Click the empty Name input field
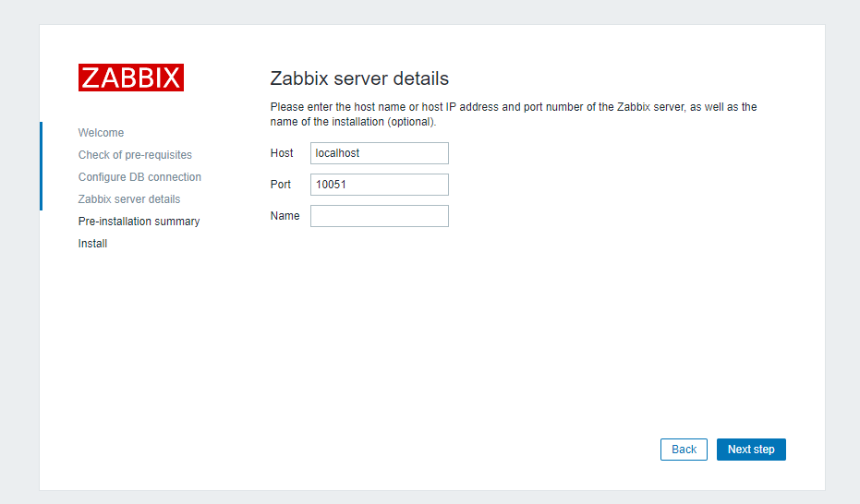This screenshot has height=504, width=860. point(380,216)
